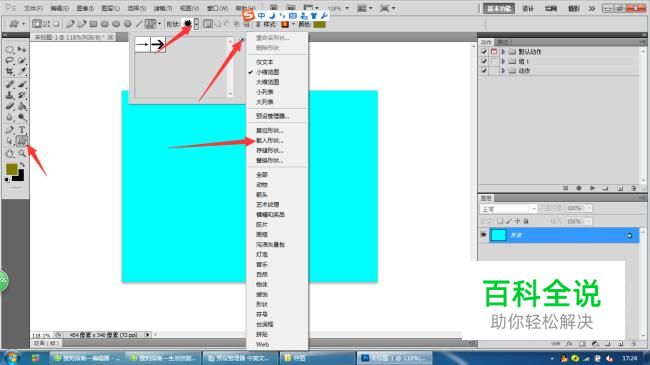This screenshot has width=650, height=365.
Task: Select the Brush tool in toolbox
Action: pyautogui.click(x=22, y=84)
